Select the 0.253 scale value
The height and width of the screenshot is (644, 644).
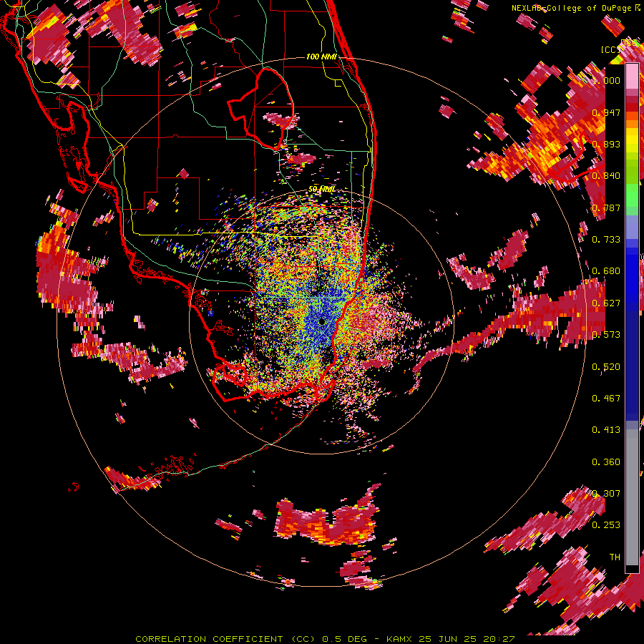(606, 525)
